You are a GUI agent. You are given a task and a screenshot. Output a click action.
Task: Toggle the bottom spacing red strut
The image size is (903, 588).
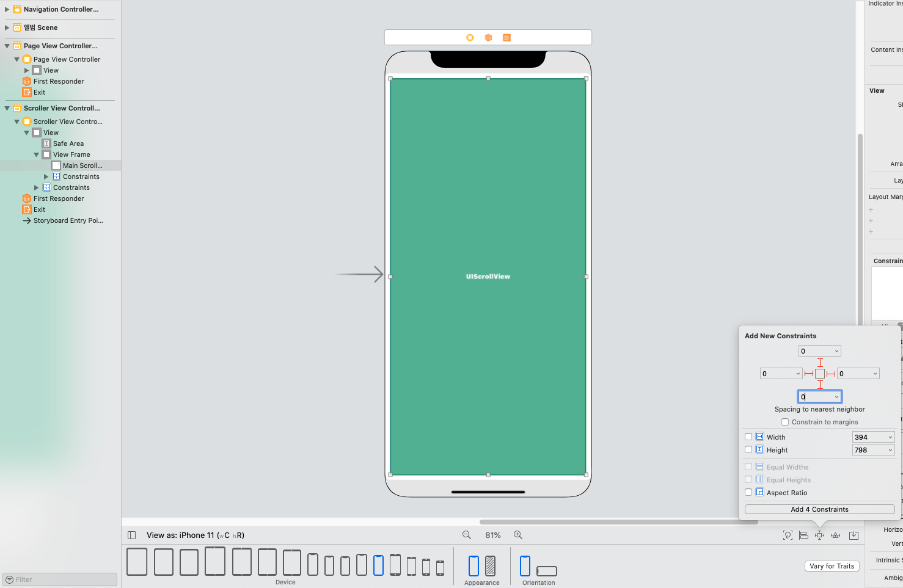(820, 385)
